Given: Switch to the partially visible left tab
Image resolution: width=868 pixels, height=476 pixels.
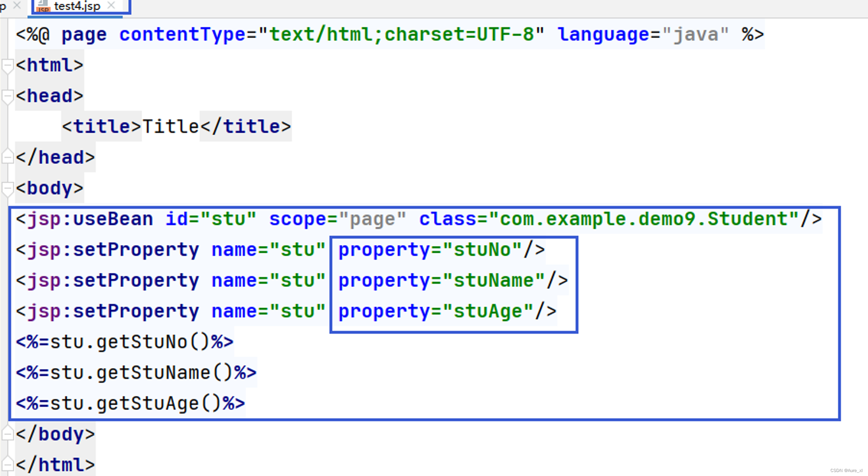Looking at the screenshot, I should coord(3,6).
